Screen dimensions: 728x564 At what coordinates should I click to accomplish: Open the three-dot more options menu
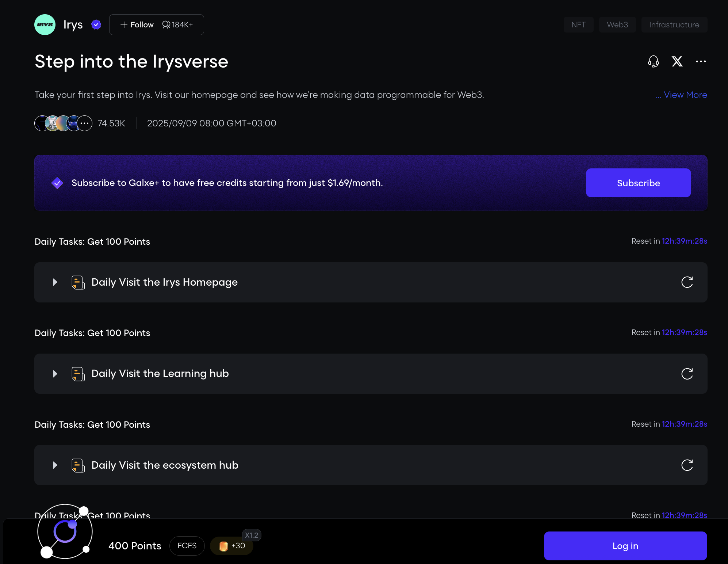(701, 61)
